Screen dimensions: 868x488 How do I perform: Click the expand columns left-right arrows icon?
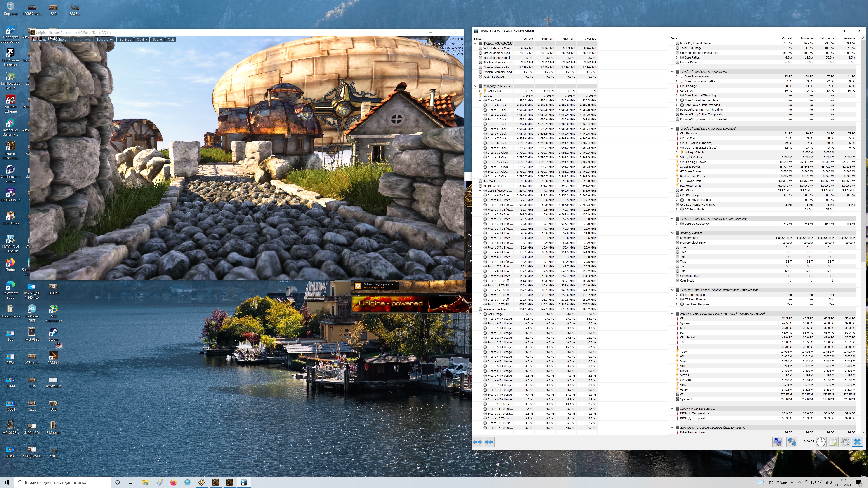point(477,442)
